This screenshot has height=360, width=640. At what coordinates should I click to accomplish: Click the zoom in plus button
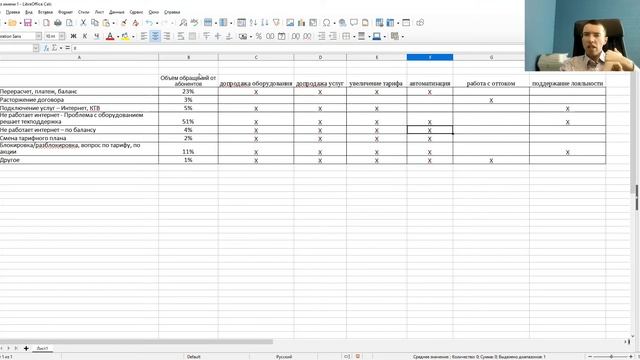632,357
